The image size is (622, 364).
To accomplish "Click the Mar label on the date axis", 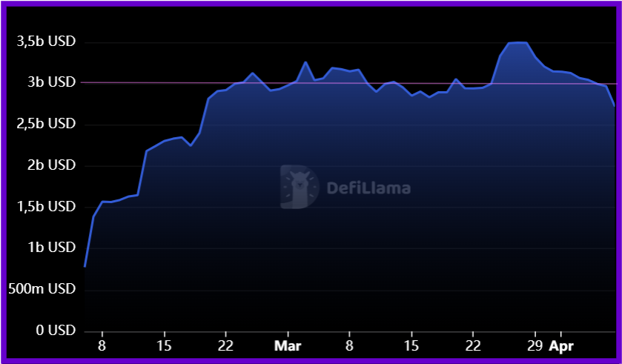I will (288, 345).
